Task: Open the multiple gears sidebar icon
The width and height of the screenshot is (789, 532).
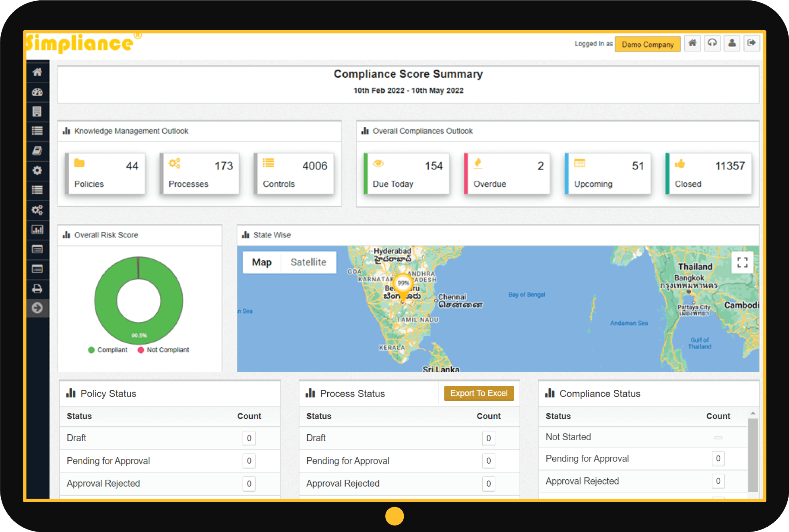Action: point(37,210)
